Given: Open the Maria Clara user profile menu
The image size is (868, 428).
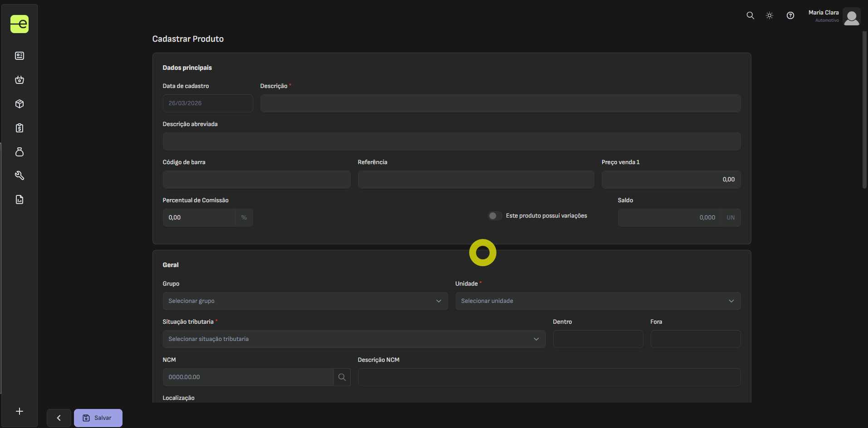Looking at the screenshot, I should pos(834,17).
